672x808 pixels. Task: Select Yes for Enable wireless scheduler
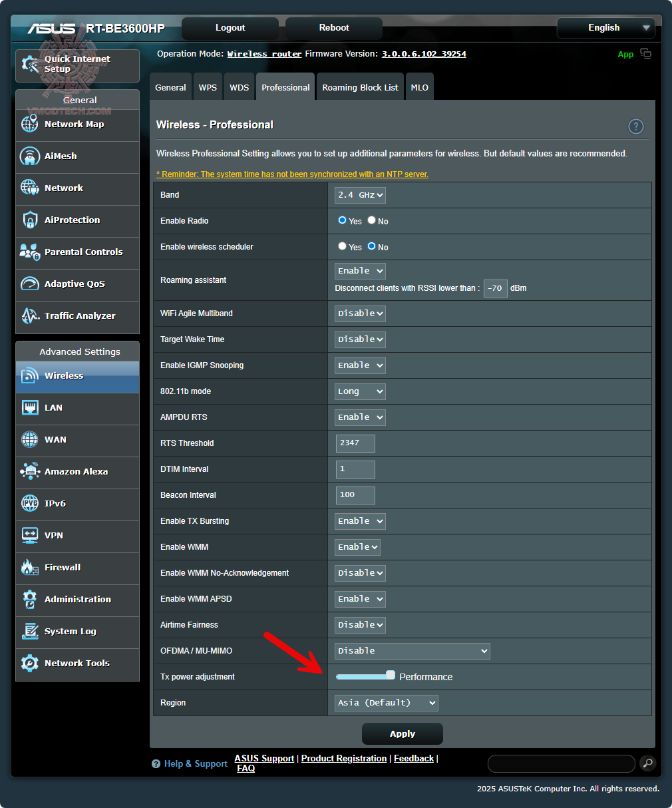point(342,246)
